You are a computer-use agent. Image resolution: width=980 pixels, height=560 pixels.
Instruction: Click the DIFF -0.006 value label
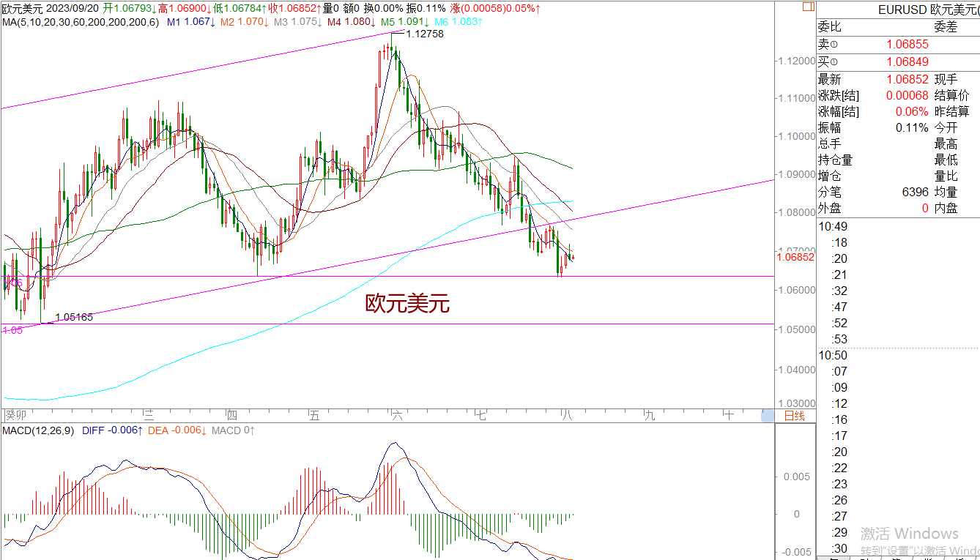coord(112,430)
